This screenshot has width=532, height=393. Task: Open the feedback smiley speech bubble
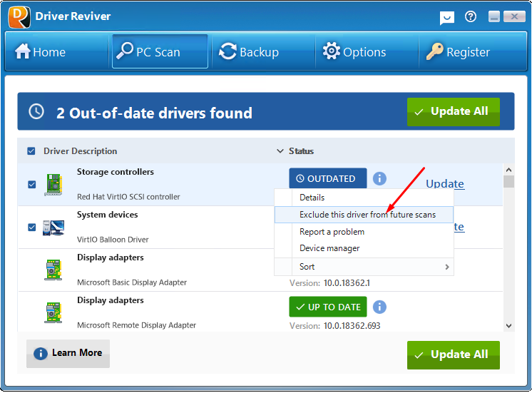point(447,17)
